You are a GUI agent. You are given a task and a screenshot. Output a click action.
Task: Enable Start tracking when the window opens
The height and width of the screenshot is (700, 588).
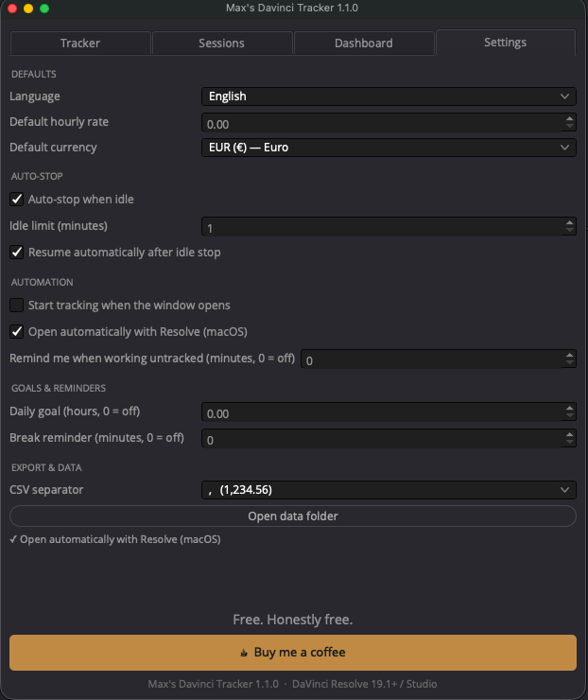[17, 306]
